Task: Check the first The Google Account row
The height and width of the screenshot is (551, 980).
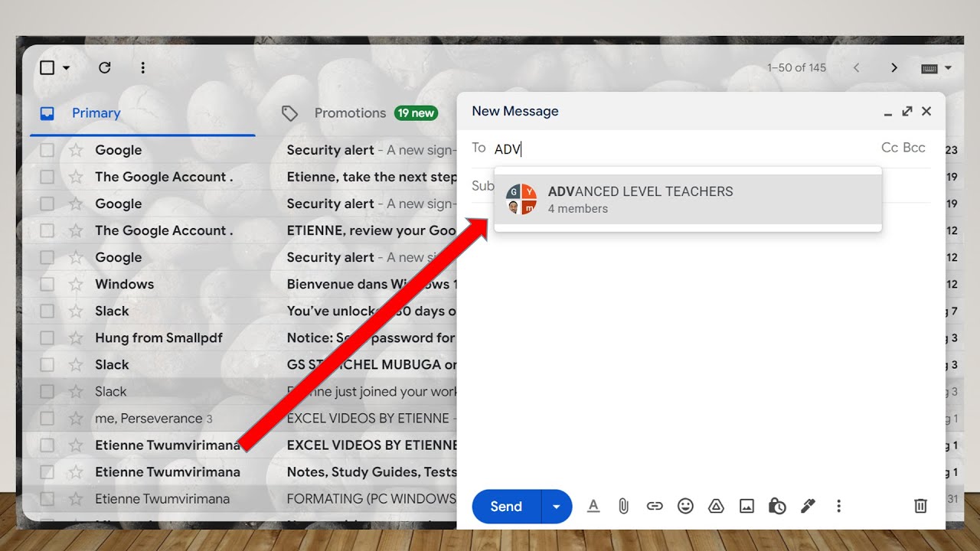Action: tap(47, 177)
